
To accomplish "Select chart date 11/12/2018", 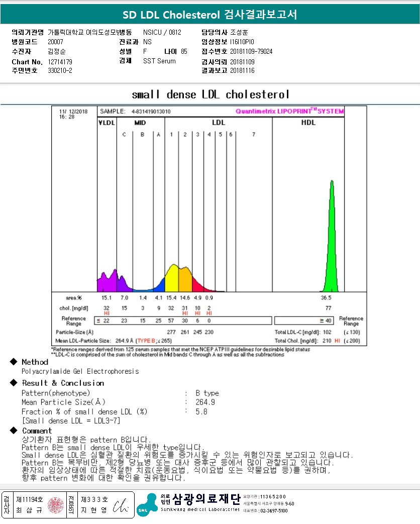I will (73, 112).
